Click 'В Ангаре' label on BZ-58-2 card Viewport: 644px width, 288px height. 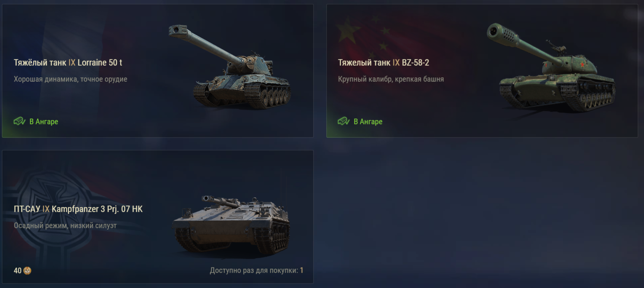coord(368,122)
